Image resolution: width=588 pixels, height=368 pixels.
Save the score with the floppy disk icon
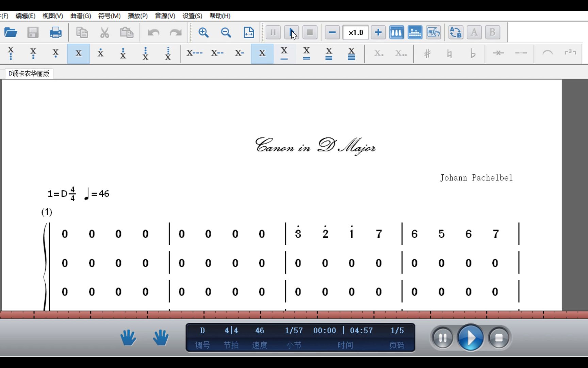(x=33, y=33)
